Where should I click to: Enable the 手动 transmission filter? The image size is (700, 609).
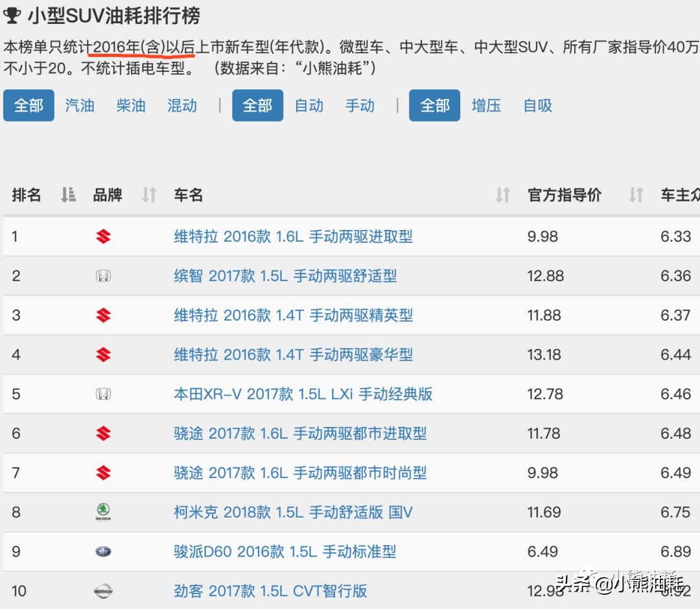point(360,106)
